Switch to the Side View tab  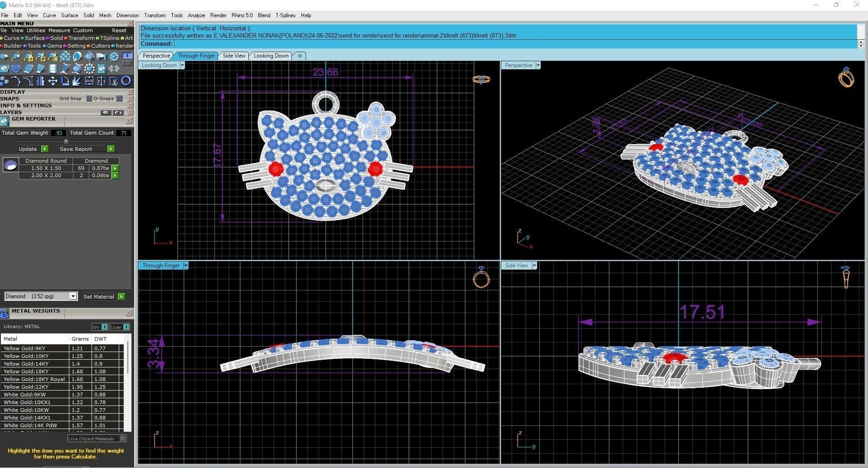[x=234, y=56]
